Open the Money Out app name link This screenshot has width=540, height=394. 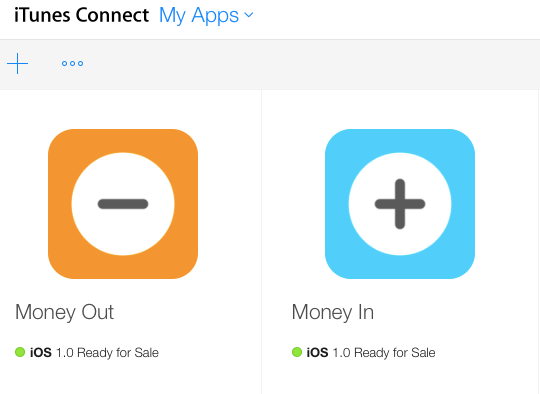pos(64,312)
